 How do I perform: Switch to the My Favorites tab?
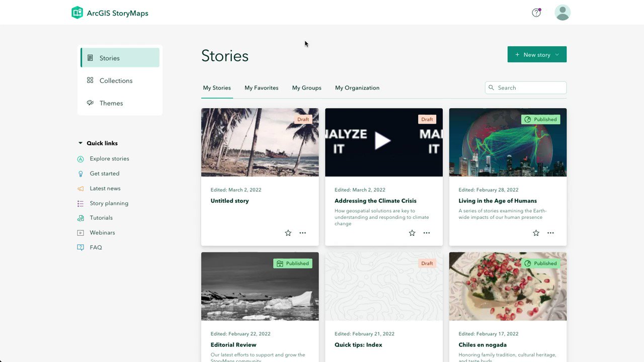[261, 87]
